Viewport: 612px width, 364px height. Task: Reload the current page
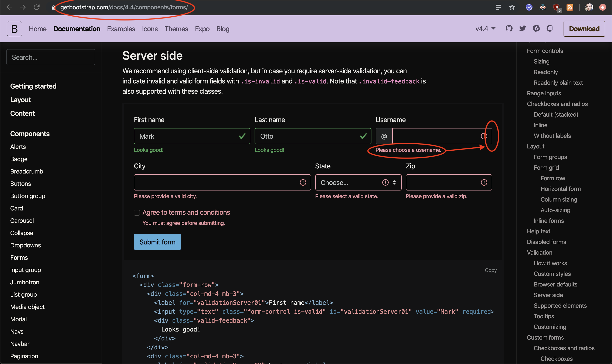tap(37, 7)
